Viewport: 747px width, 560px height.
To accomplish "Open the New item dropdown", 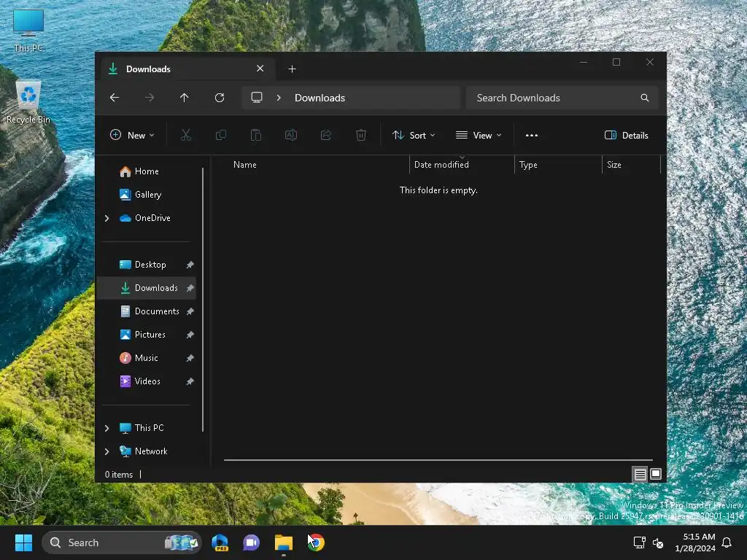I will (x=132, y=135).
